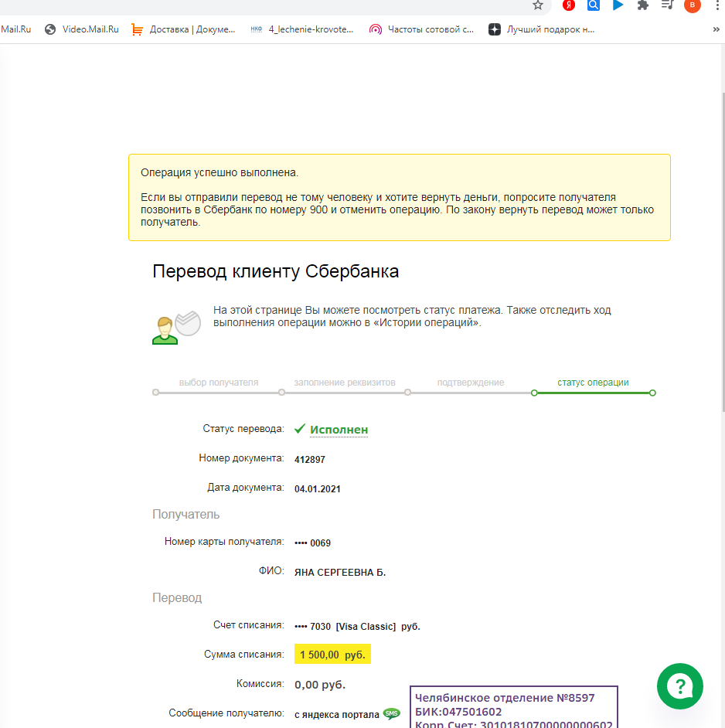Go to the подтверждение step
The height and width of the screenshot is (728, 725).
click(471, 383)
